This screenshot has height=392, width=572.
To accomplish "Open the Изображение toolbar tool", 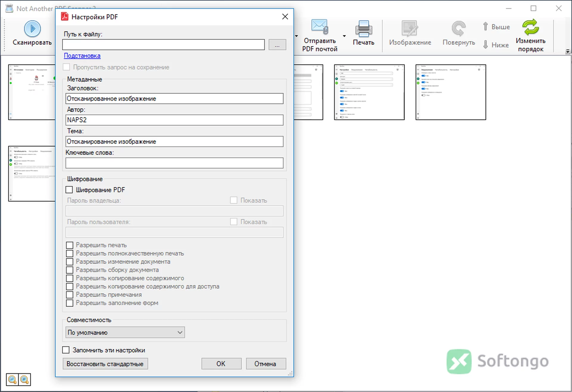I will 410,33.
